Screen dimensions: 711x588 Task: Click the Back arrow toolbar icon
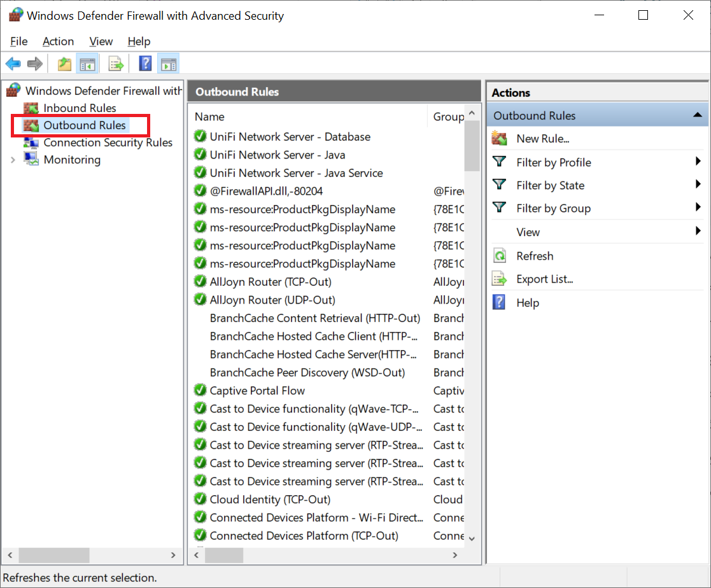[13, 64]
